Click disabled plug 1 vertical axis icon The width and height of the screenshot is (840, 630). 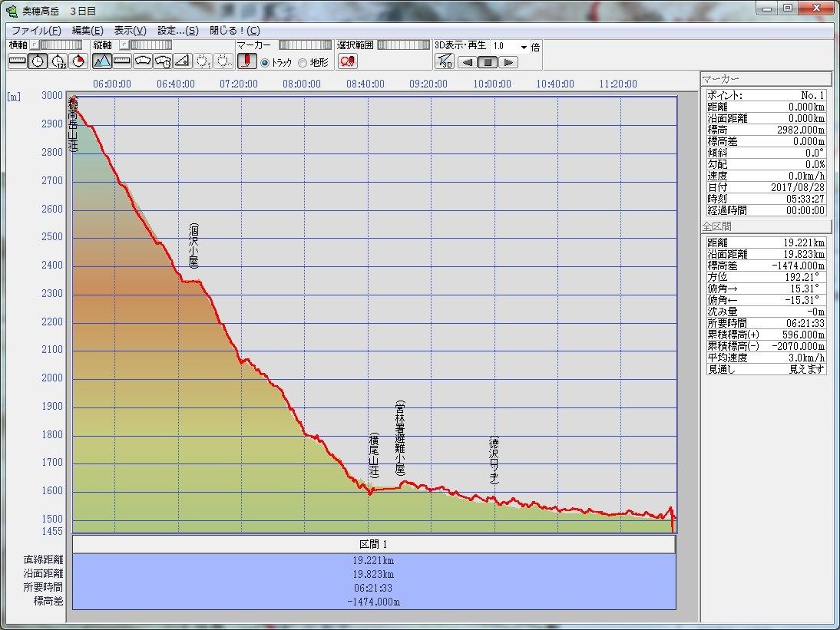(x=203, y=61)
